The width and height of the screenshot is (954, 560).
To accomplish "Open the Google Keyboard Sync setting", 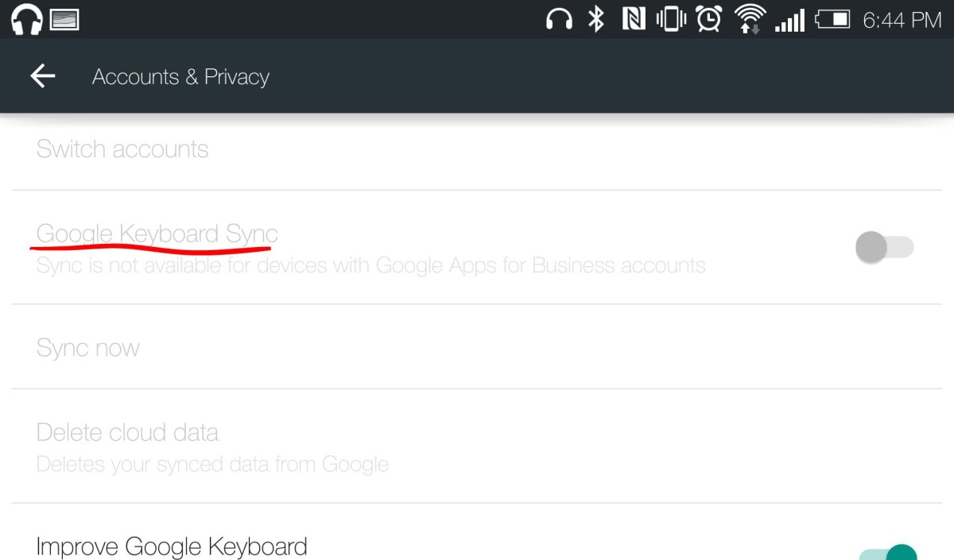I will click(x=157, y=234).
